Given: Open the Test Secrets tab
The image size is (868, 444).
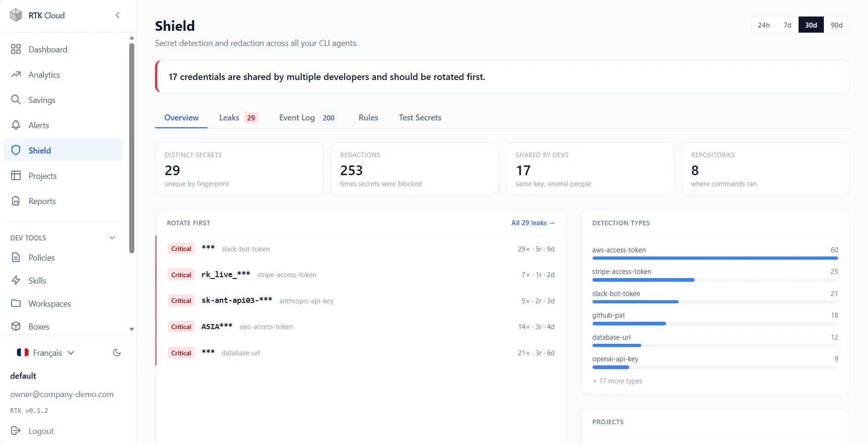Looking at the screenshot, I should [420, 118].
